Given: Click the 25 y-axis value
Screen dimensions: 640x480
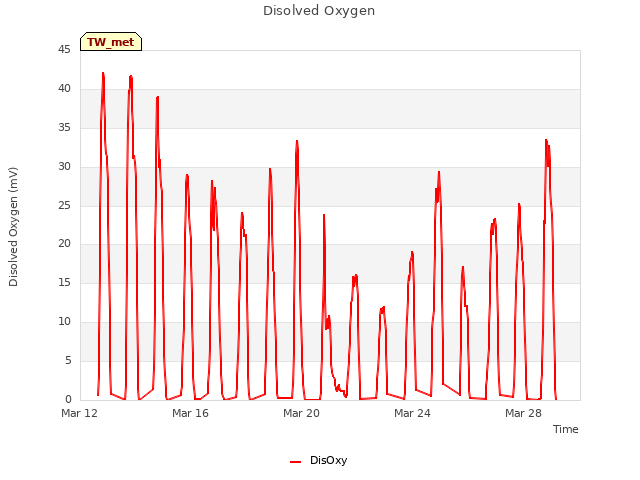Looking at the screenshot, I should point(64,205).
